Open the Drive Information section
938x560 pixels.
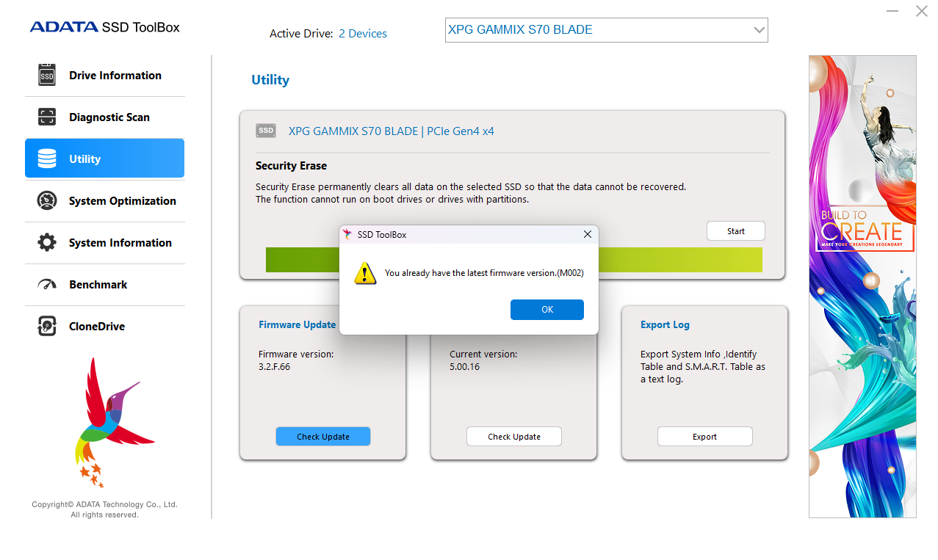pos(104,75)
